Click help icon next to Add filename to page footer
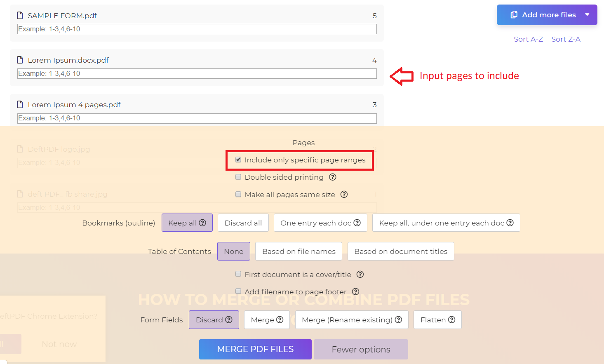The image size is (604, 364). point(356,292)
